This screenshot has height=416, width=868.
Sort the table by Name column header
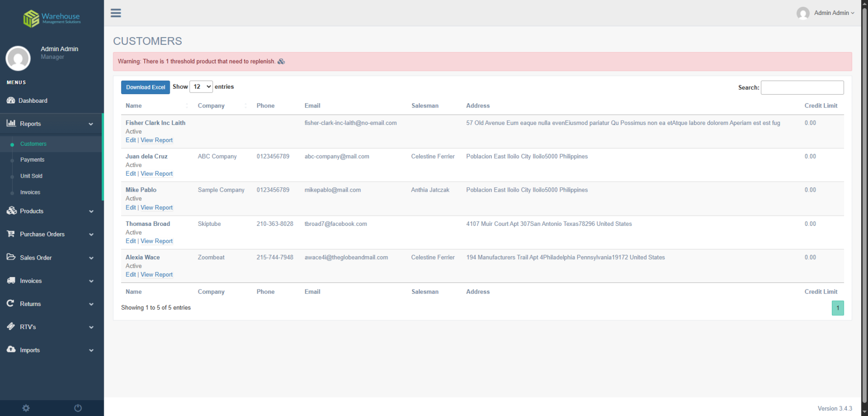134,106
